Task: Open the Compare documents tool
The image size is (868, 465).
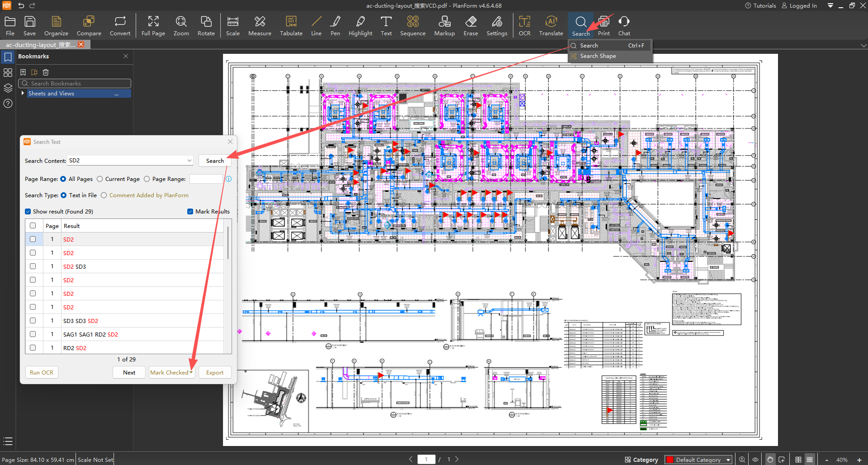Action: click(x=89, y=26)
